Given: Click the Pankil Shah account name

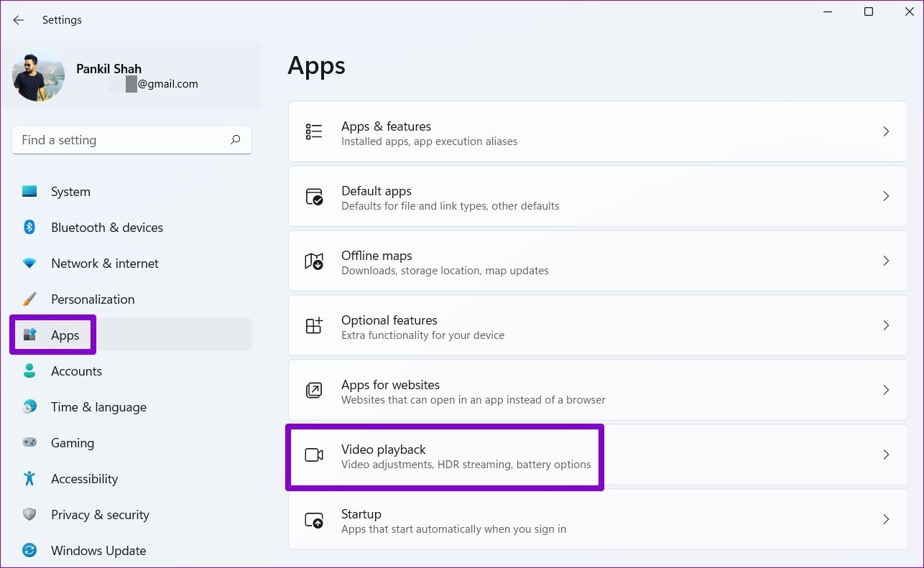Looking at the screenshot, I should (x=109, y=69).
